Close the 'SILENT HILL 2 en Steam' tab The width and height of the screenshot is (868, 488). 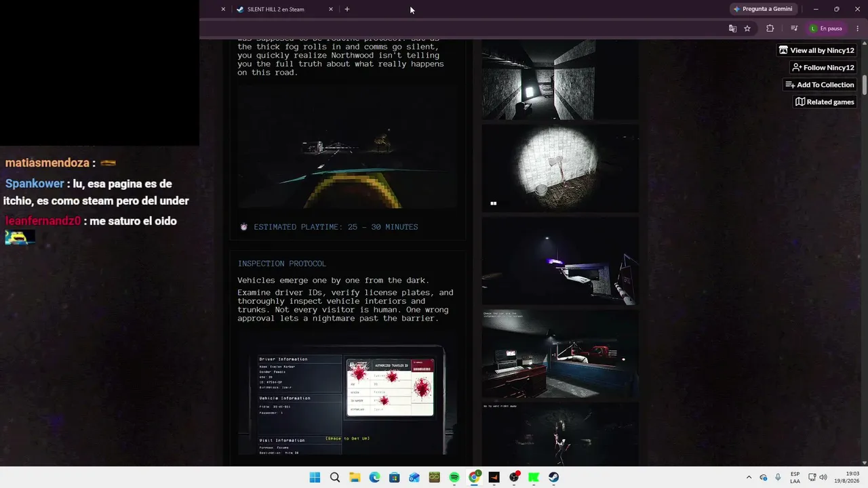pyautogui.click(x=331, y=9)
